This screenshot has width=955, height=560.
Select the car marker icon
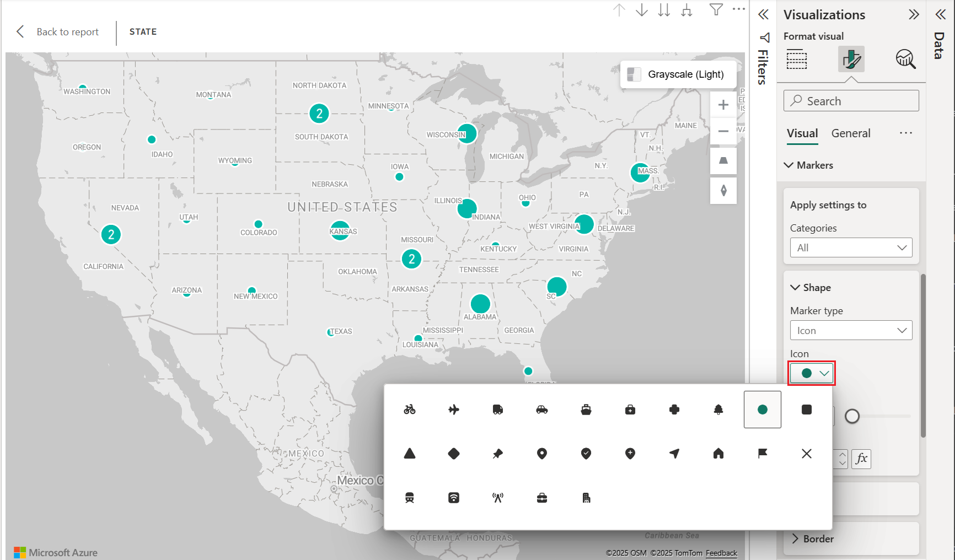click(x=542, y=410)
